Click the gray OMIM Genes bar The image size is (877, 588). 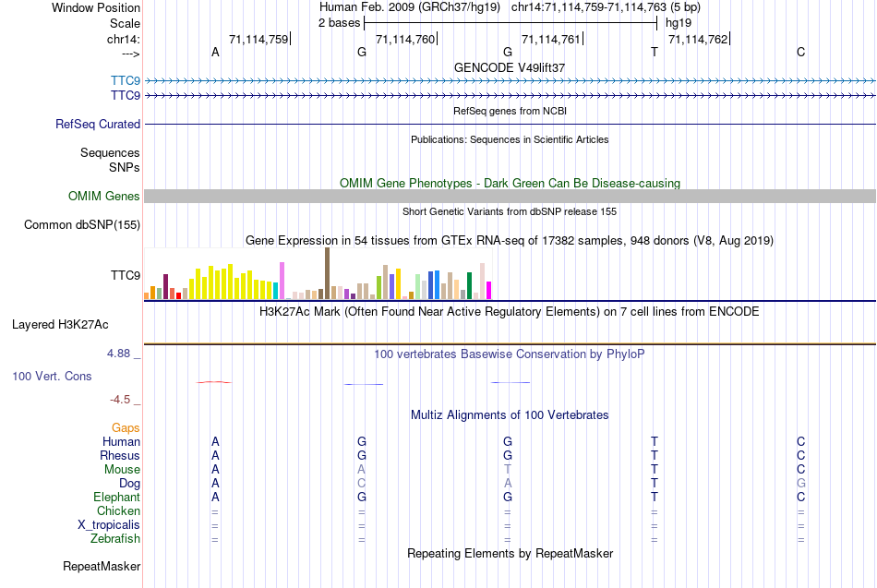(x=510, y=196)
